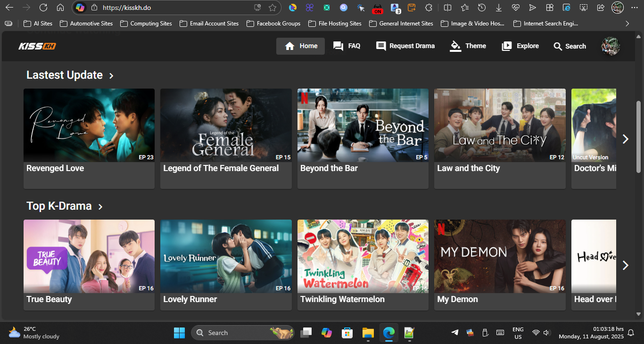Open the True Beauty drama card
Screen dimensions: 644x344
(x=89, y=265)
